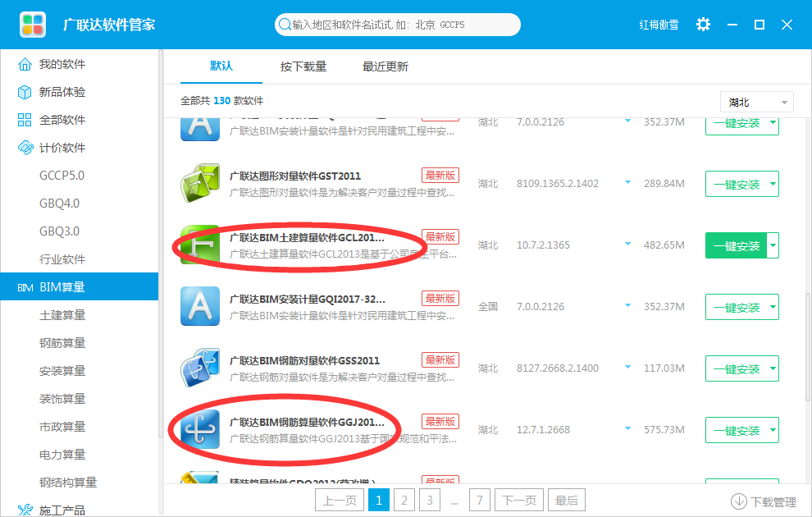Image resolution: width=812 pixels, height=517 pixels.
Task: Go to page 7
Action: (480, 500)
